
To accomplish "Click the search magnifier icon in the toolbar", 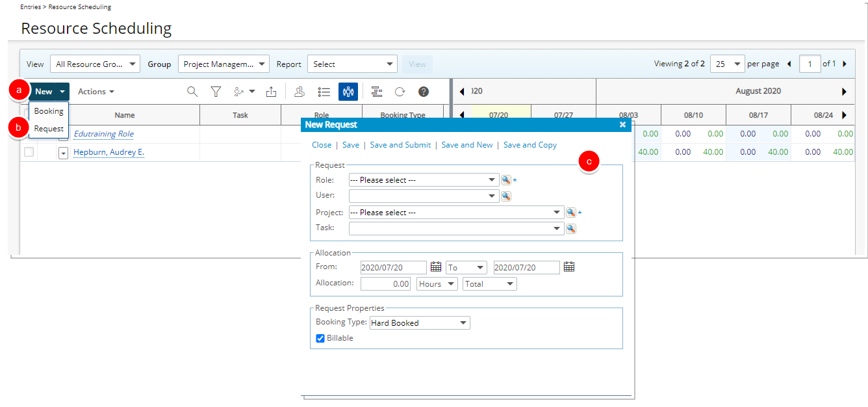I will click(x=192, y=92).
